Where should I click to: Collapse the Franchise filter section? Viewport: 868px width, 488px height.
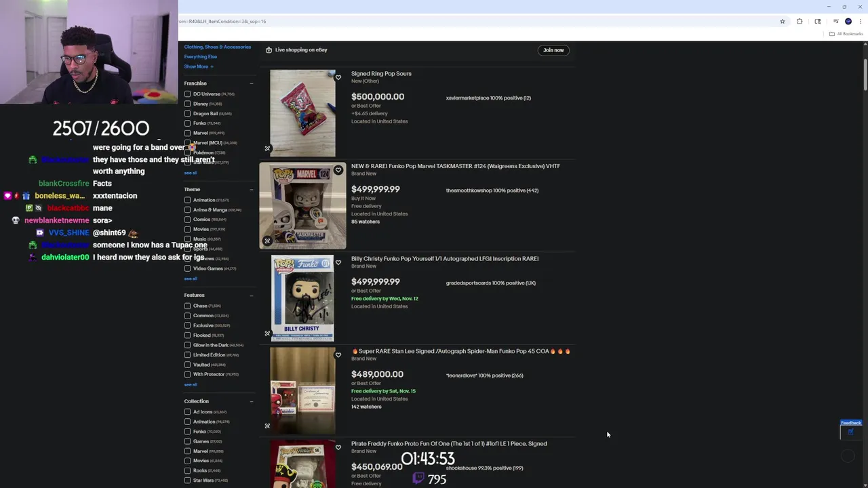pos(251,83)
